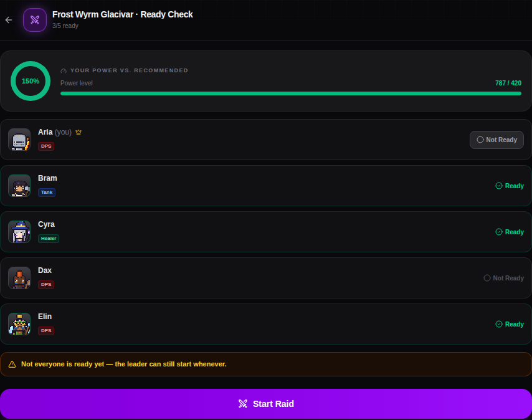Click the name Dax

click(x=45, y=270)
